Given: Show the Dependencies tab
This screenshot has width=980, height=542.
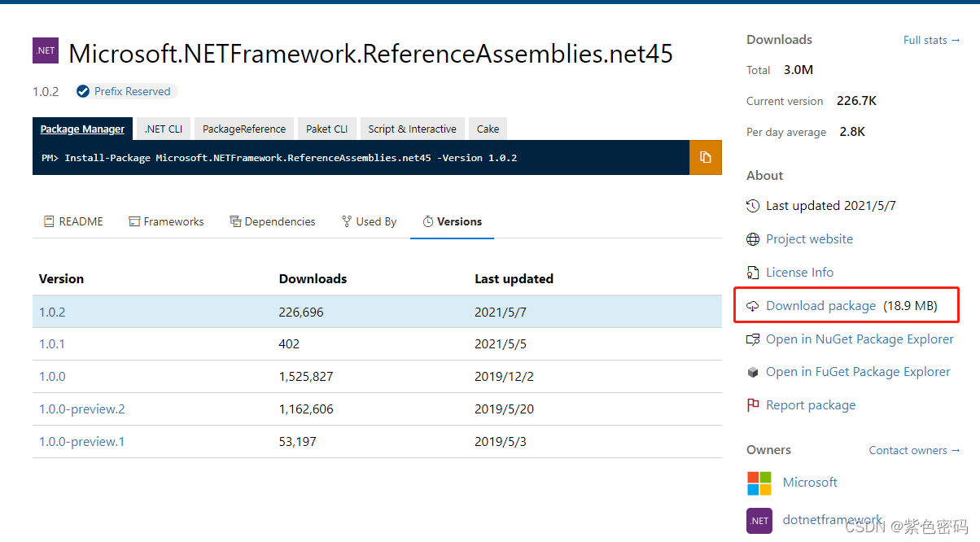Looking at the screenshot, I should [272, 221].
